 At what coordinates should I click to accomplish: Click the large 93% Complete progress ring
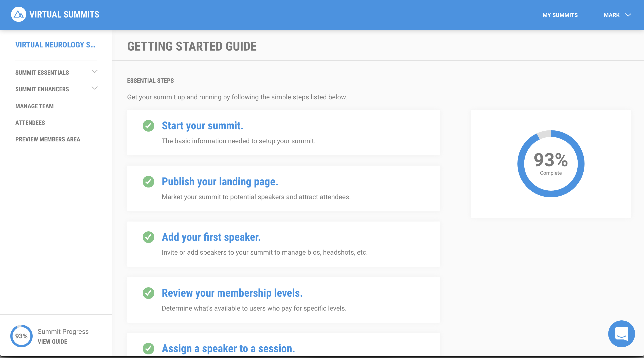coord(551,164)
